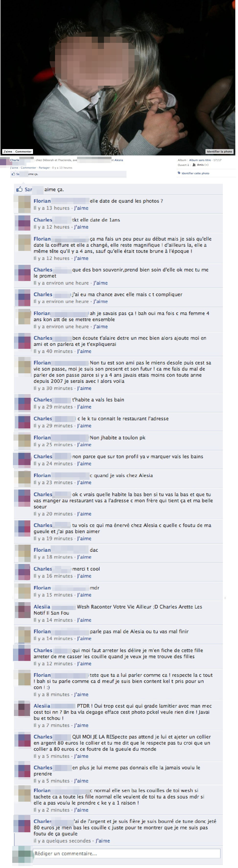
Task: Click the thumbs-up icon beside 'aime ça'
Action: (19, 189)
